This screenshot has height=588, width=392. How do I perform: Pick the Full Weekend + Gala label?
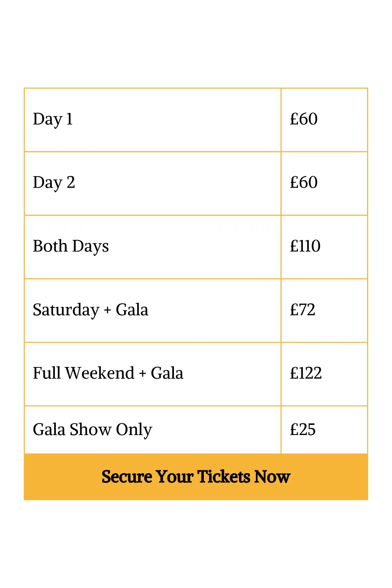coord(108,373)
